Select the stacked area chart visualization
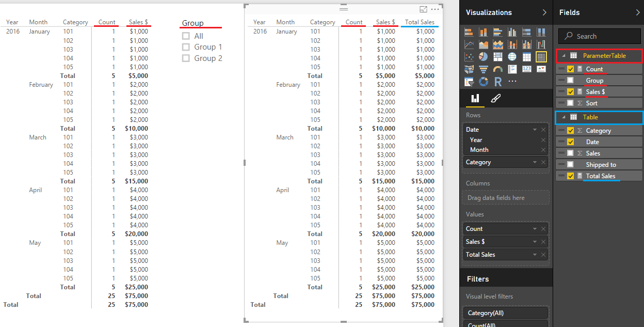Image resolution: width=644 pixels, height=327 pixels. (x=498, y=44)
